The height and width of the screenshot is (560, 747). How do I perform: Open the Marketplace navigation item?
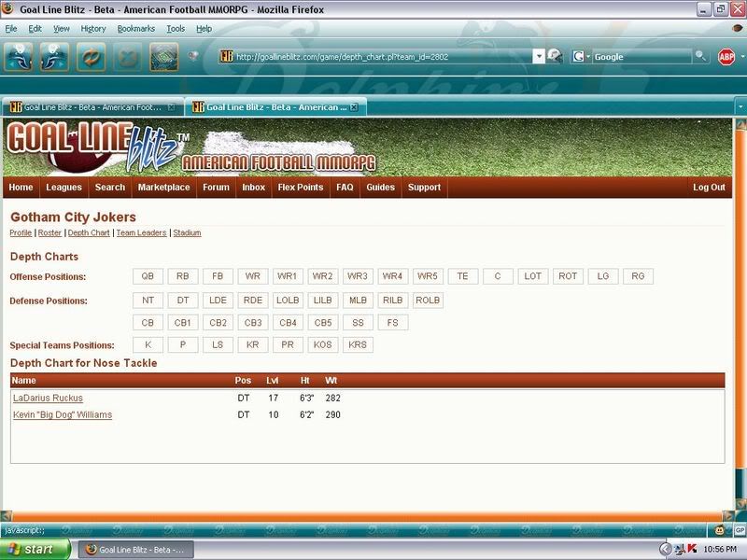pos(163,188)
